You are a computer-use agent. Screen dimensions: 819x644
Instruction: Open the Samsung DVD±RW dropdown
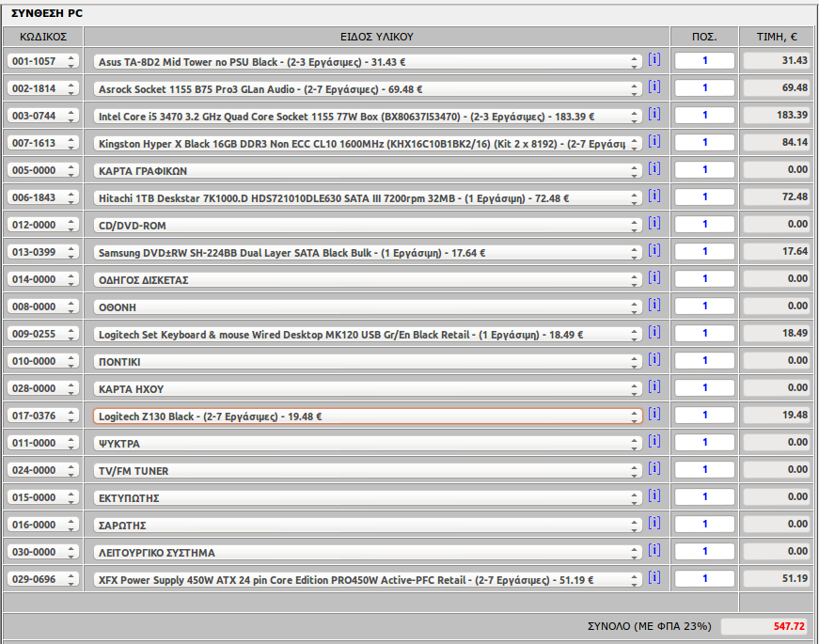tap(368, 253)
